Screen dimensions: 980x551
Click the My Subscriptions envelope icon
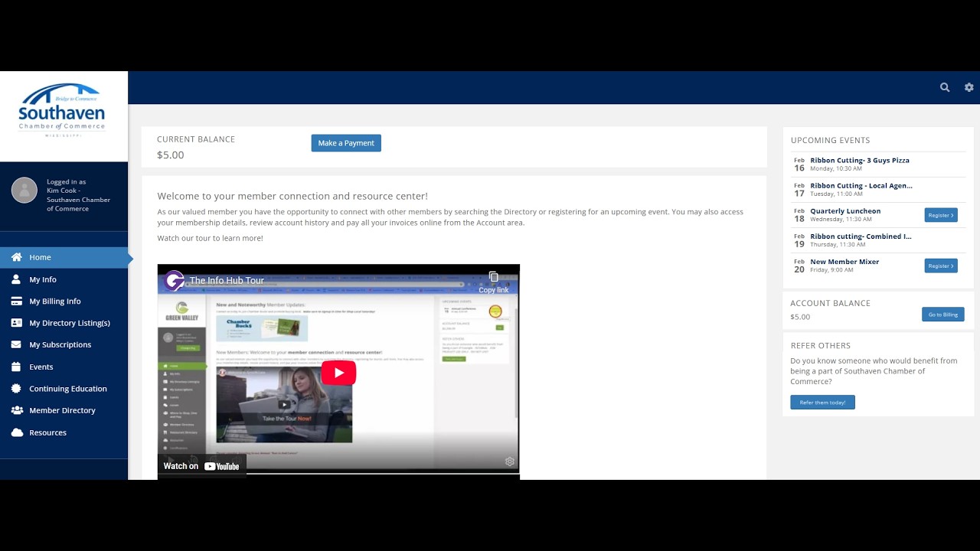tap(16, 344)
